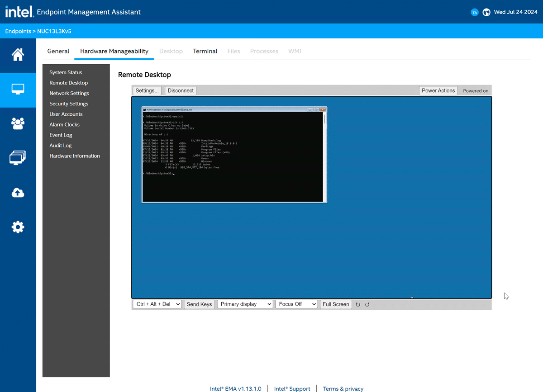This screenshot has width=543, height=392.
Task: Open the Terminal tab
Action: tap(205, 51)
